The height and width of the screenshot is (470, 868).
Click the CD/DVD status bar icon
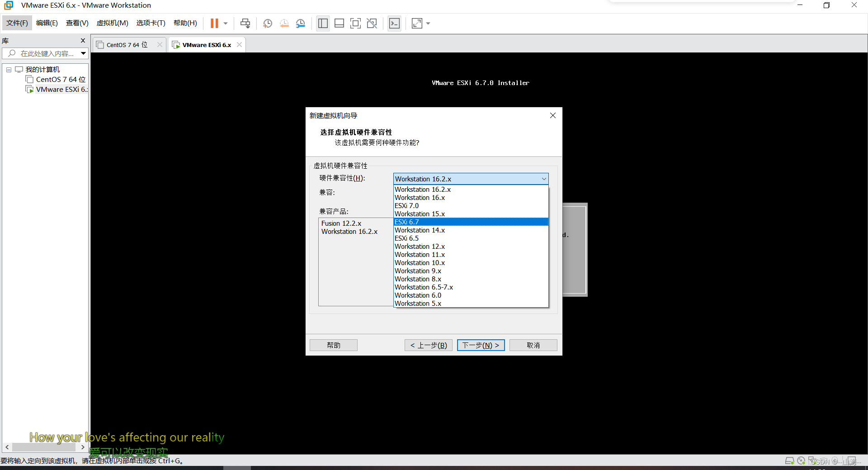[801, 461]
